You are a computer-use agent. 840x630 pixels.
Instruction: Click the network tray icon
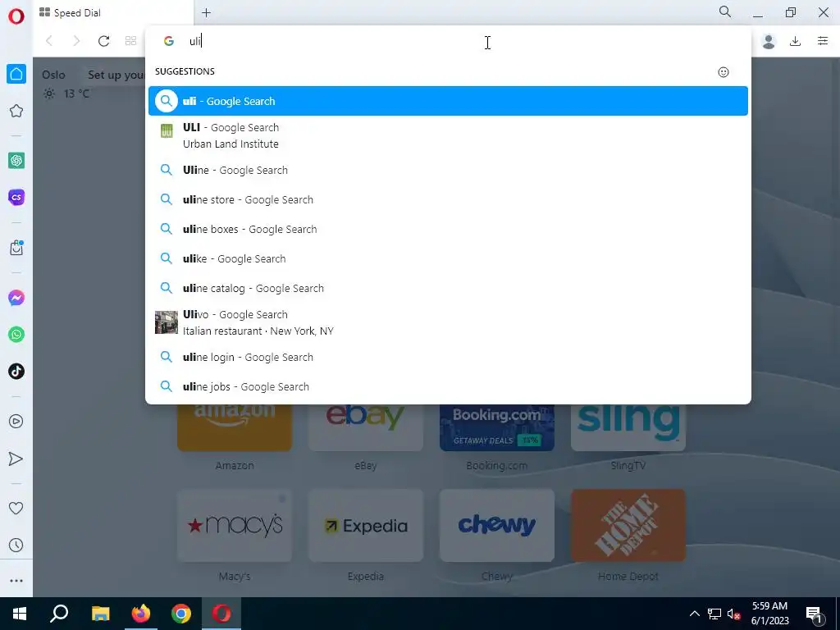click(x=714, y=614)
